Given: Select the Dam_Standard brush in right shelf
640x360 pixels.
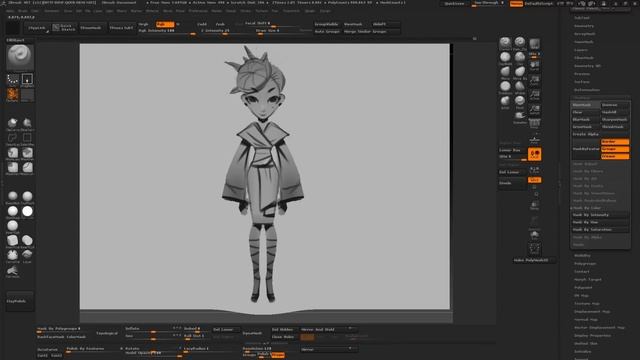Looking at the screenshot, I should tap(520, 43).
